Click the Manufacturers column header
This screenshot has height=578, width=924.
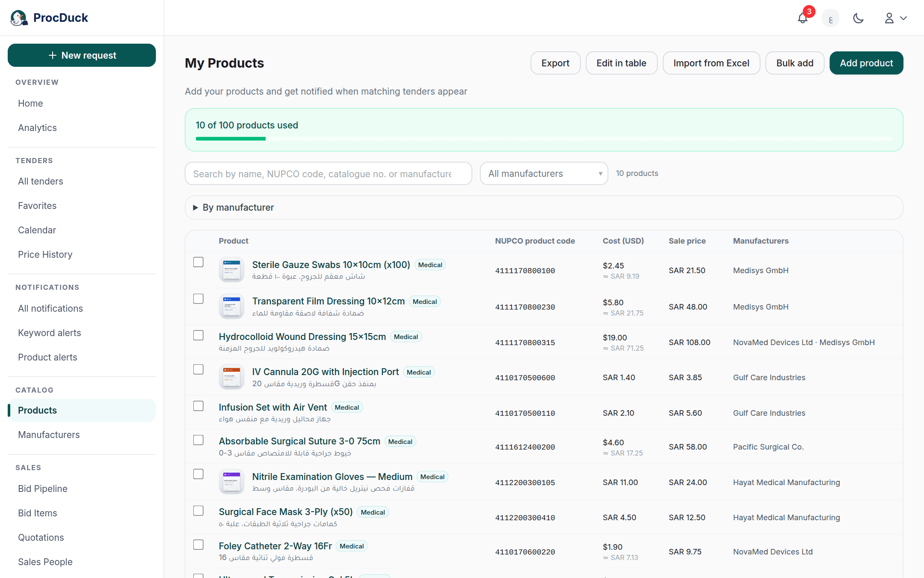click(x=761, y=241)
